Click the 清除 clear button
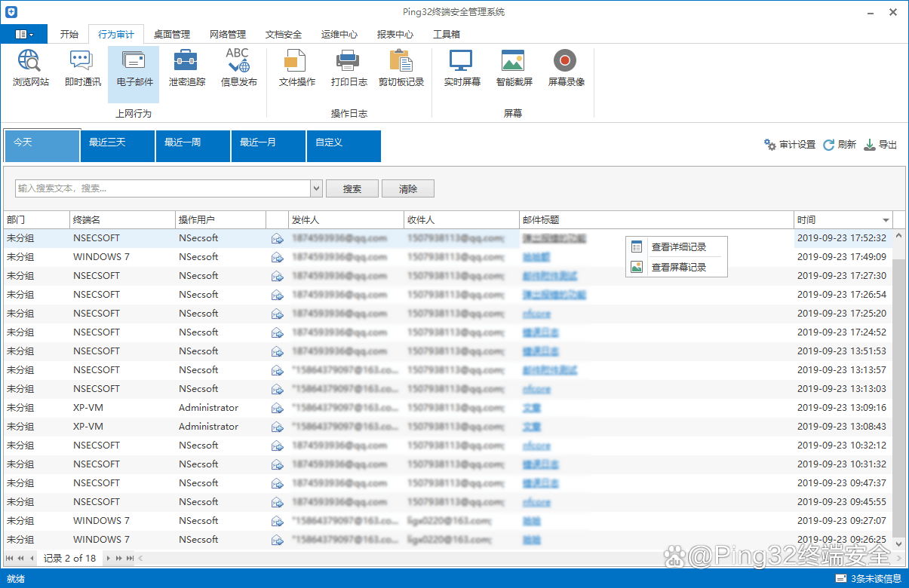Image resolution: width=909 pixels, height=588 pixels. click(x=408, y=188)
